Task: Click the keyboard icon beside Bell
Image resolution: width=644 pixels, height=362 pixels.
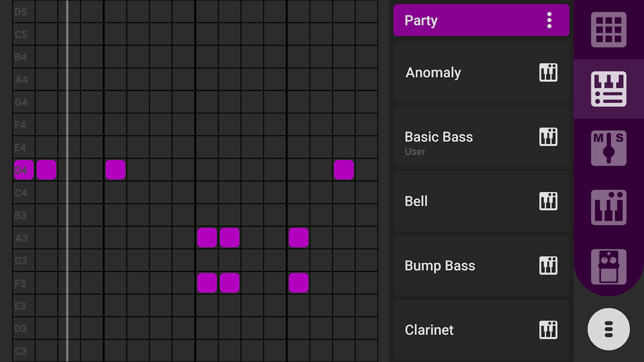Action: (x=548, y=201)
